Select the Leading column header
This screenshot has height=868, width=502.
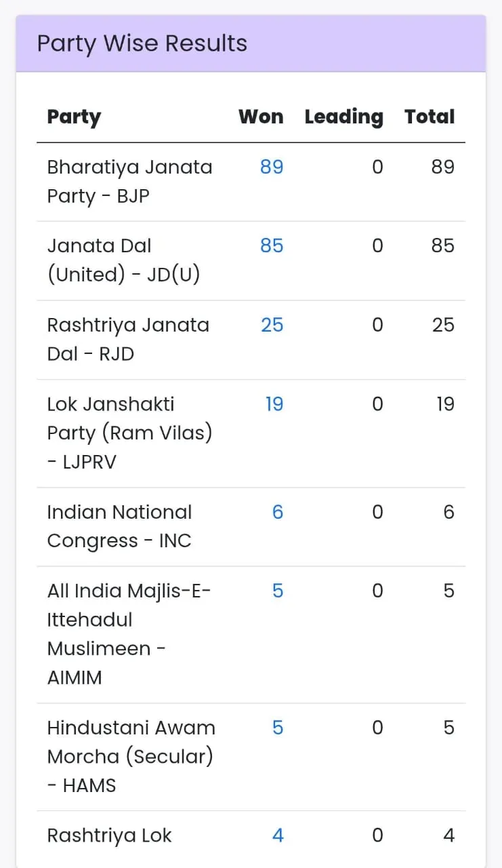coord(343,117)
